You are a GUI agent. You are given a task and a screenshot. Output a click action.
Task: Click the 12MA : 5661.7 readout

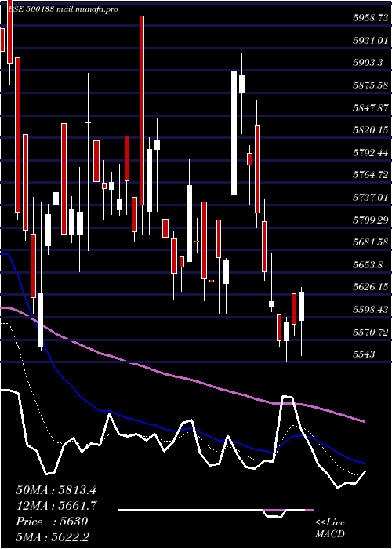56,506
